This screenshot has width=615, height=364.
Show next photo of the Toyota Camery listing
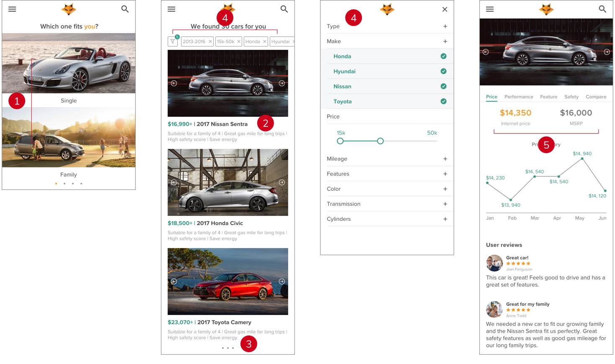click(282, 282)
